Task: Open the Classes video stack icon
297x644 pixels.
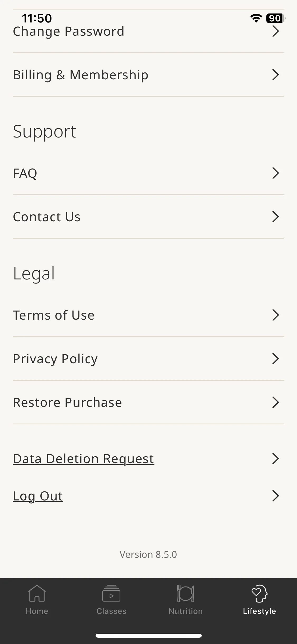Action: coord(111,593)
